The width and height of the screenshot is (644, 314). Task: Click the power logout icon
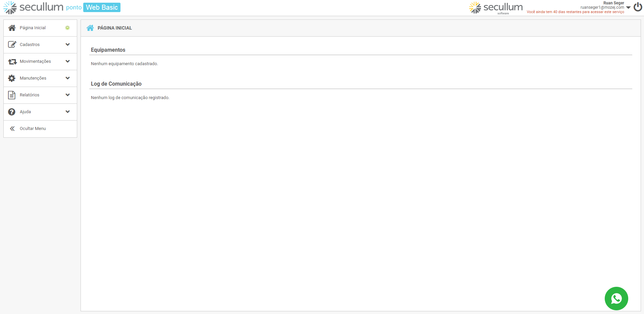pos(638,7)
